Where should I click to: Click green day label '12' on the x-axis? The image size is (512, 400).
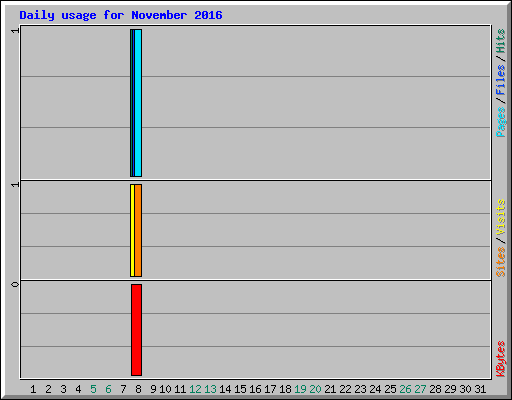[x=195, y=389]
